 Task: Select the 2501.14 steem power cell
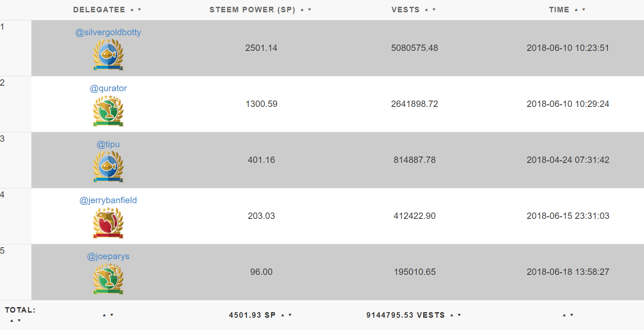[x=262, y=48]
